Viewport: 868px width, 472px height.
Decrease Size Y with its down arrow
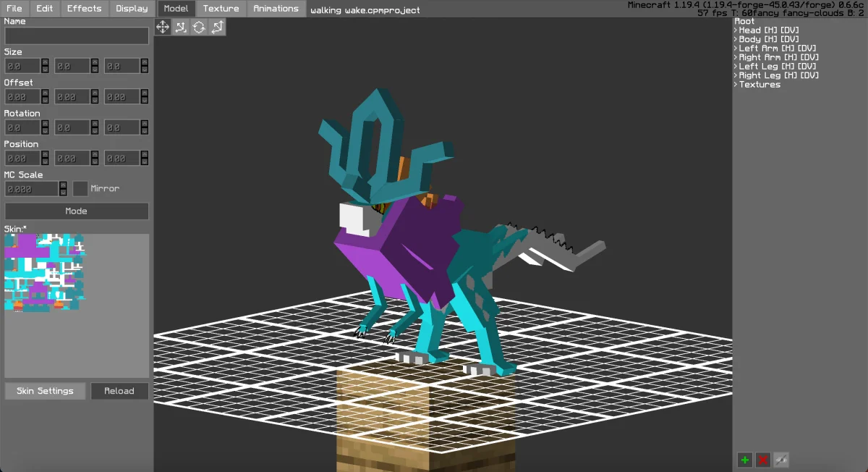(95, 69)
